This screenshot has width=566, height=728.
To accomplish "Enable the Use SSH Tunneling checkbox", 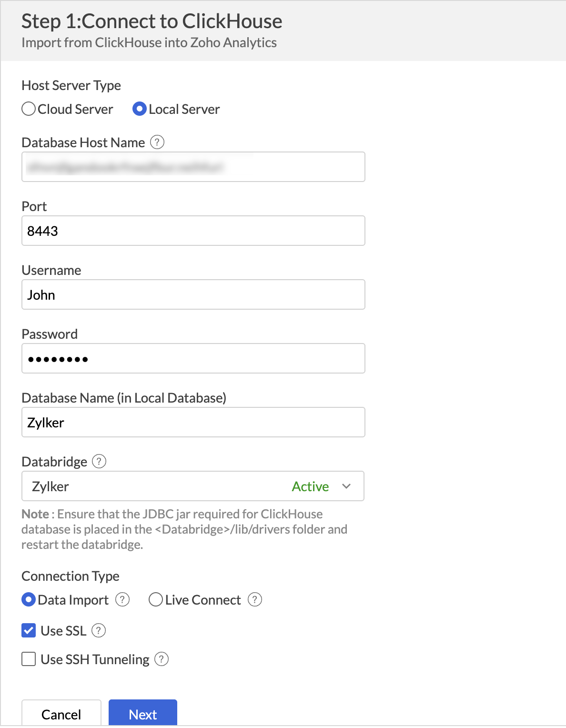I will coord(29,659).
